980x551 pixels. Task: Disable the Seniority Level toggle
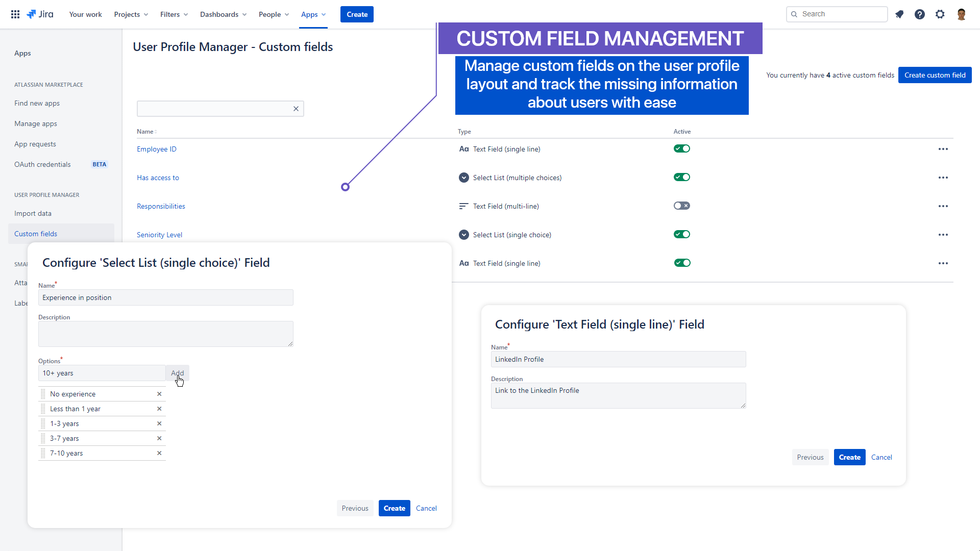[682, 234]
